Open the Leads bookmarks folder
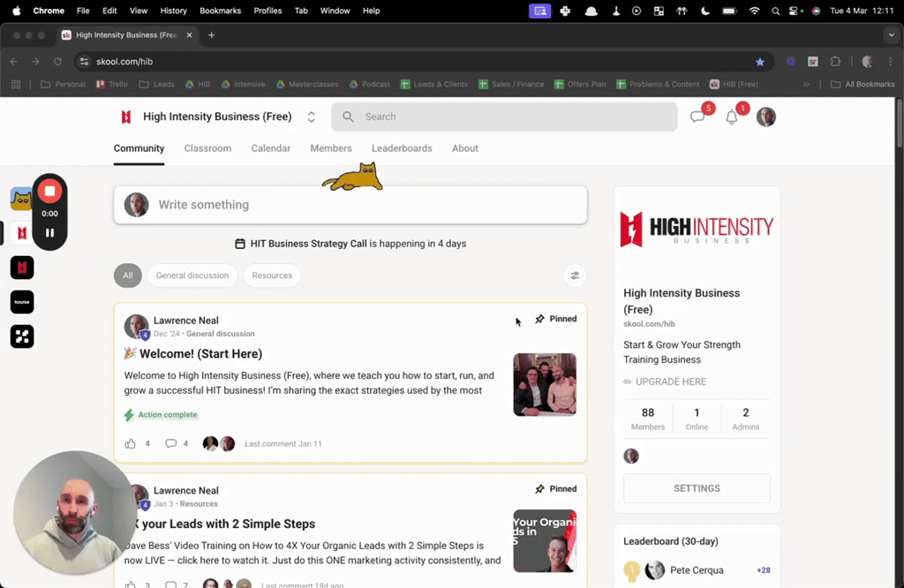 click(156, 84)
